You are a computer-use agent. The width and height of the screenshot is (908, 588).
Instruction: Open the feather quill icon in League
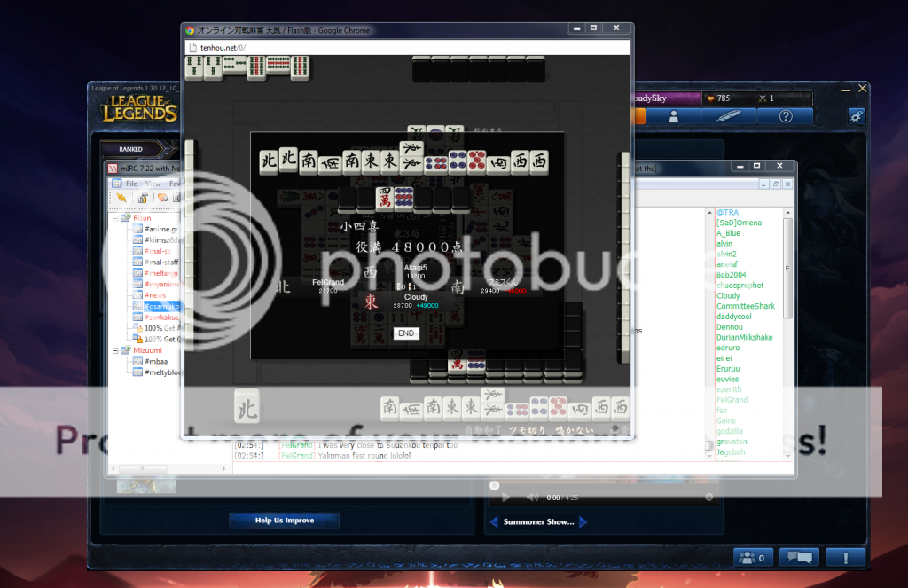coord(729,115)
